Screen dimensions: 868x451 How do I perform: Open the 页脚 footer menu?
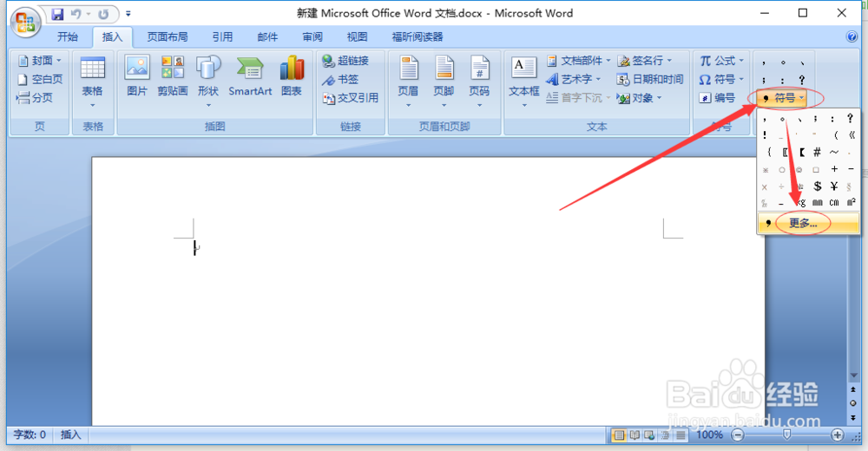(x=444, y=82)
